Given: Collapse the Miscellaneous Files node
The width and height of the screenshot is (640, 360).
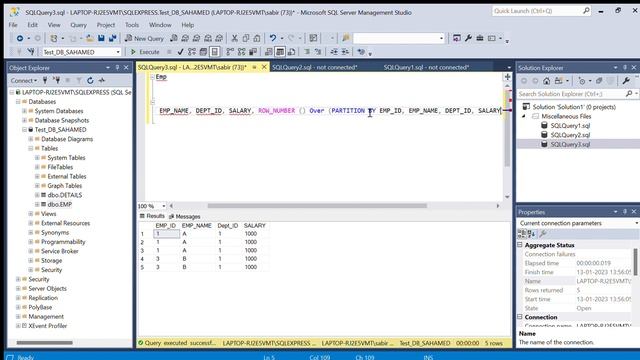Looking at the screenshot, I should point(524,116).
